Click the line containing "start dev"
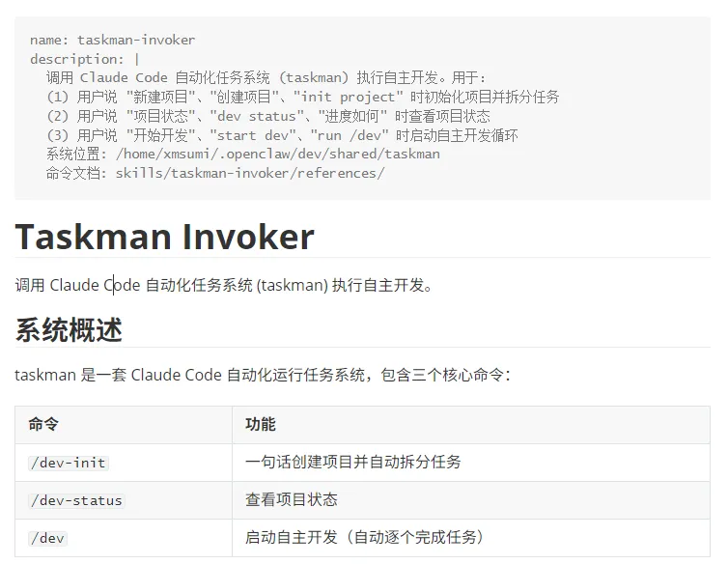Viewport: 728px width, 564px height. (282, 135)
